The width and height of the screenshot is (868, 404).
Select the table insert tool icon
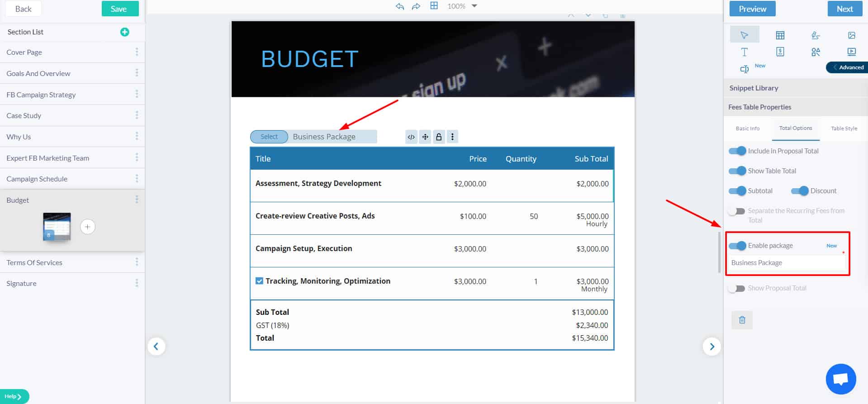tap(780, 35)
